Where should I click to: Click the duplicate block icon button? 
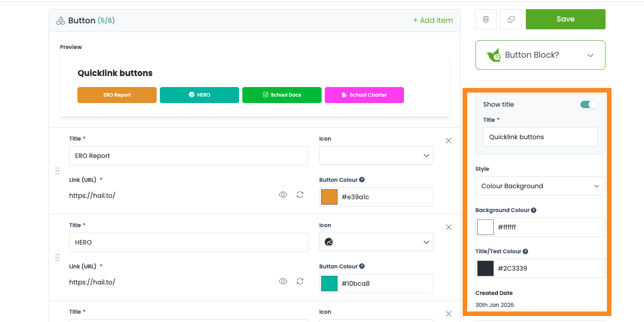pos(511,19)
